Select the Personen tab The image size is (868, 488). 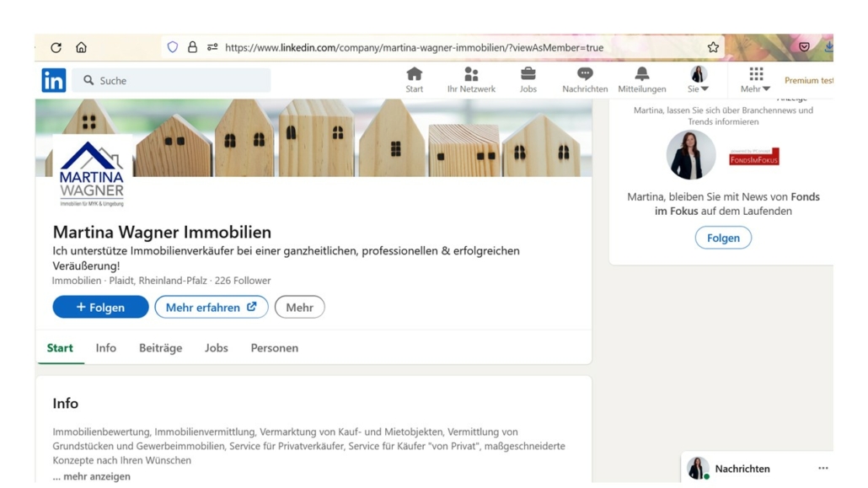[275, 348]
